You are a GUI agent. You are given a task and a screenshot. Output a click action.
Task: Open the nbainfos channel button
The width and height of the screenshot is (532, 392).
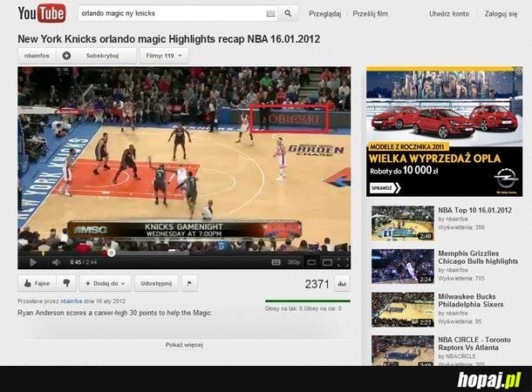(x=37, y=56)
